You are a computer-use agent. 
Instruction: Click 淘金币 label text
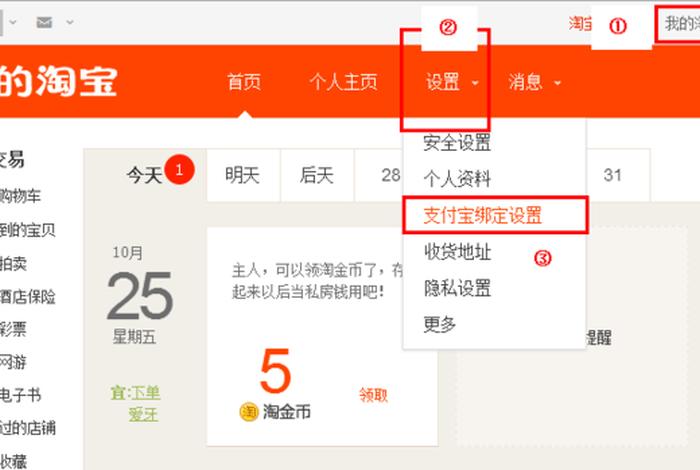tap(287, 412)
